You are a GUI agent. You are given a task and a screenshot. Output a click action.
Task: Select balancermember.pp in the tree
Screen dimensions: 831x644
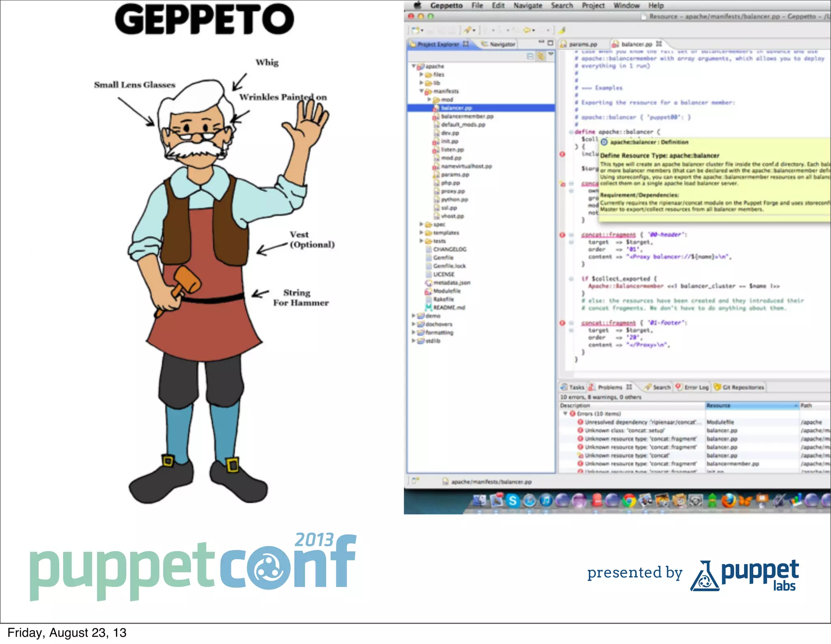[467, 116]
